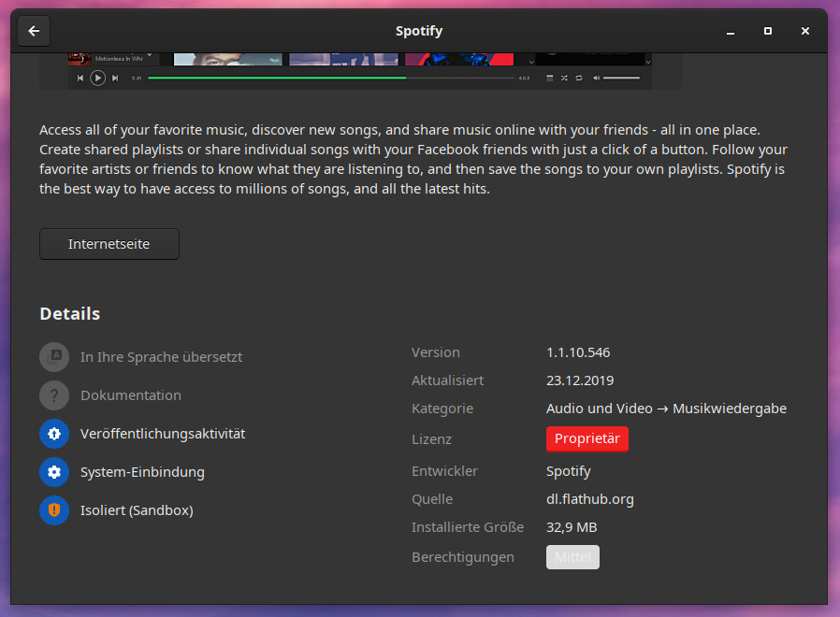This screenshot has height=617, width=840.
Task: Click the Details section heading
Action: [70, 314]
